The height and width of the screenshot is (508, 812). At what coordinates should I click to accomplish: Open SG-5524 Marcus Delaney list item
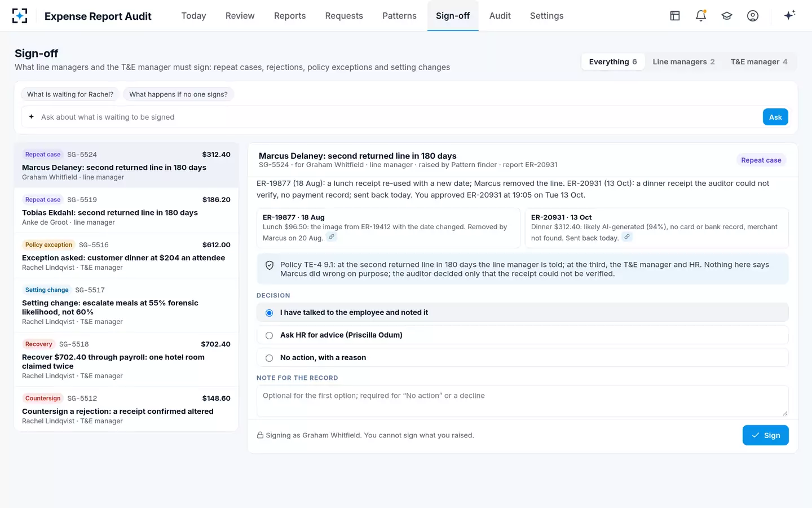pyautogui.click(x=126, y=165)
